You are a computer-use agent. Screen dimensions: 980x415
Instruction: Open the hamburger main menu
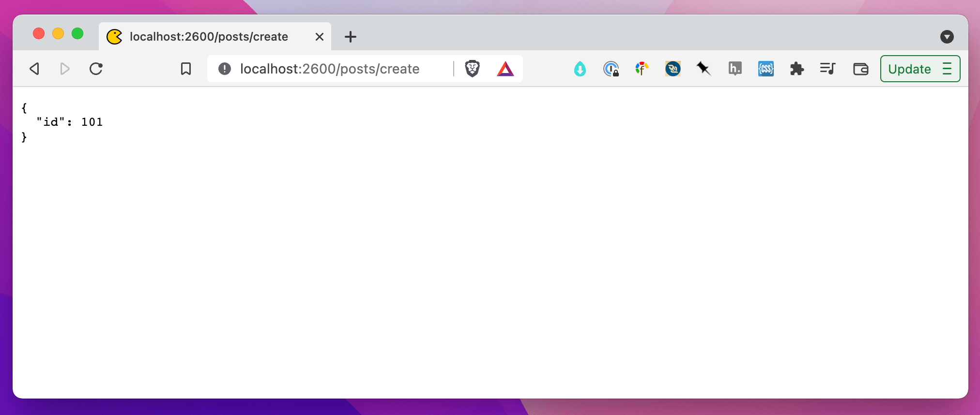(947, 69)
